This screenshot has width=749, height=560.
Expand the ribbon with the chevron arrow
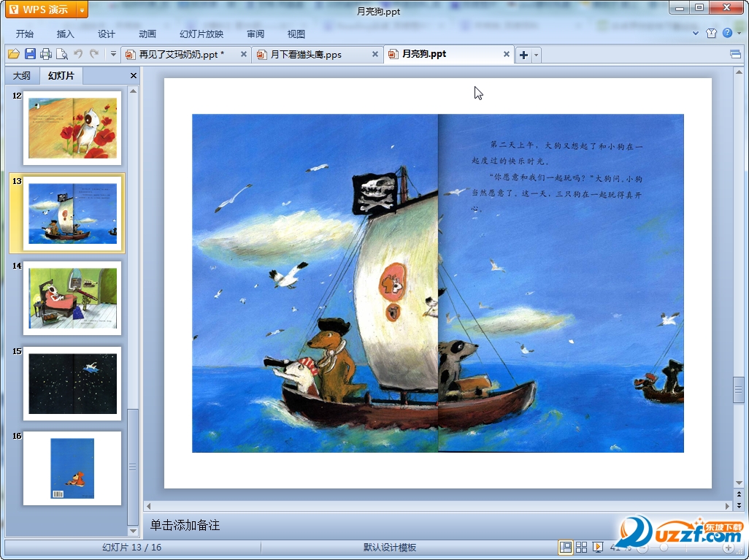point(696,33)
